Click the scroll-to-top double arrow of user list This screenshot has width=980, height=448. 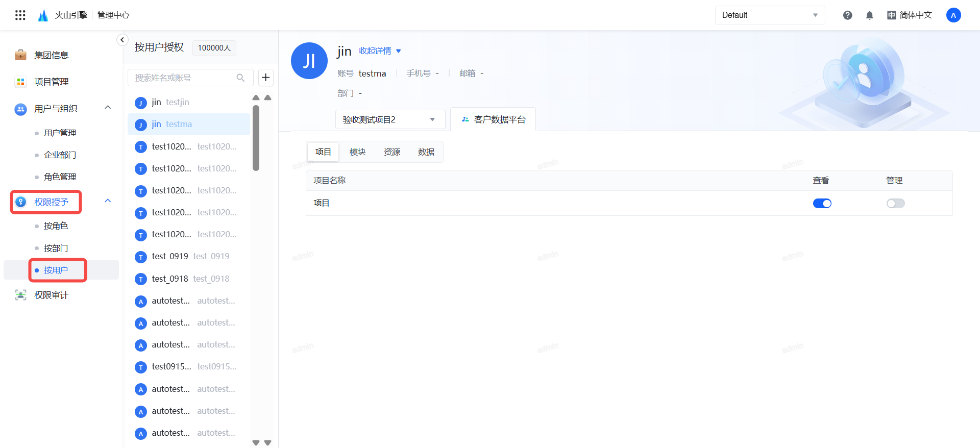pos(262,97)
